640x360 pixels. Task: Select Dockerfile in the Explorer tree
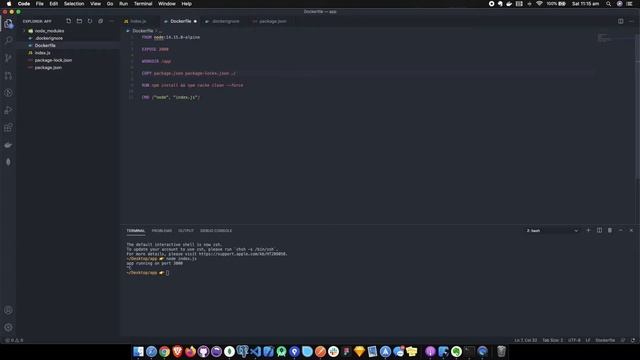click(45, 46)
